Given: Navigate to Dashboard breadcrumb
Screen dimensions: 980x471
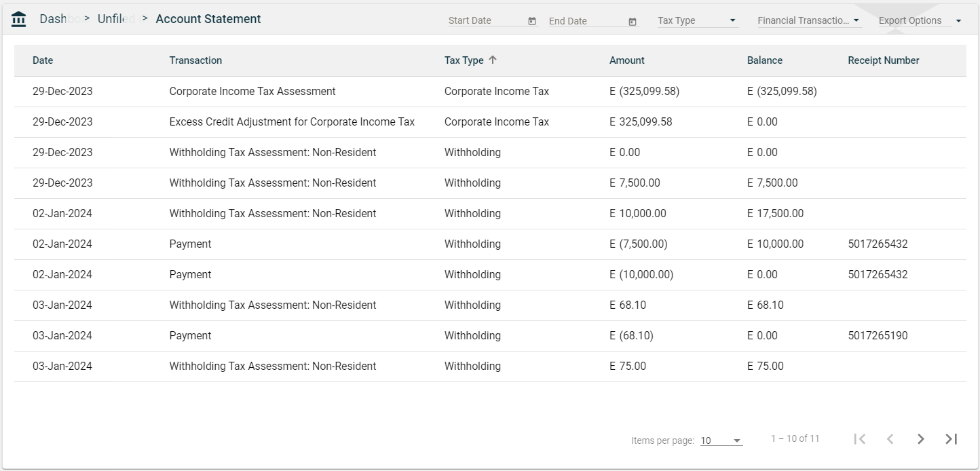Looking at the screenshot, I should [x=54, y=19].
